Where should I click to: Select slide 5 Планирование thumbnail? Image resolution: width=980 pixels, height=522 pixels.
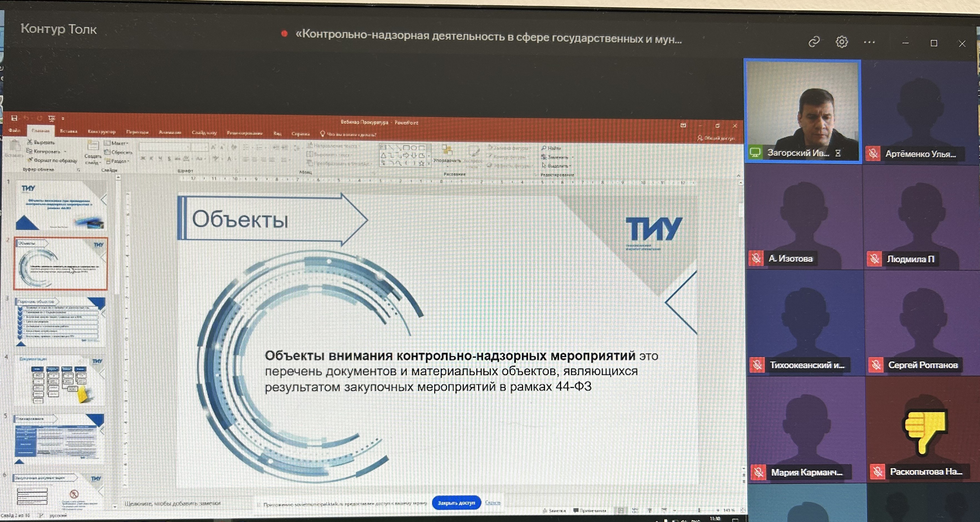(59, 439)
